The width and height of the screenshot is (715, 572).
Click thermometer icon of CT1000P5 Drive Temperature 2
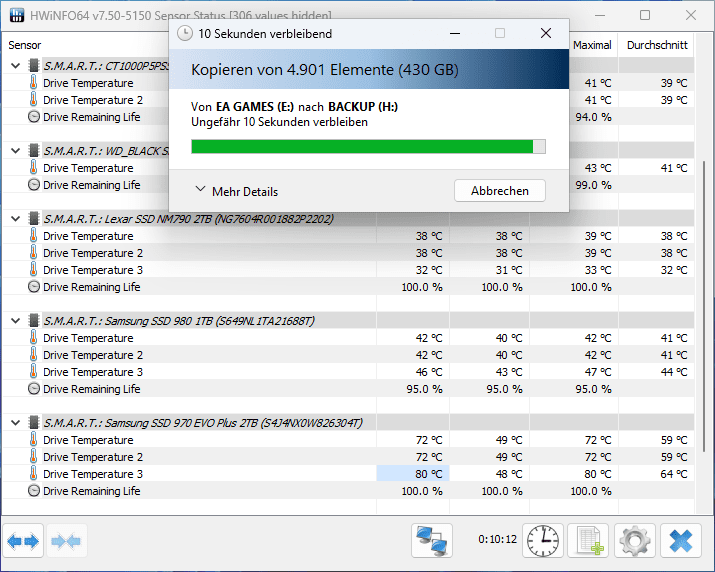click(x=33, y=99)
